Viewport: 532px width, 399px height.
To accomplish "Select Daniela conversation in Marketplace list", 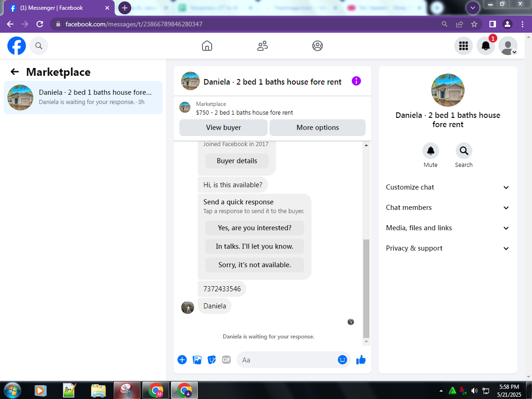I will click(83, 98).
